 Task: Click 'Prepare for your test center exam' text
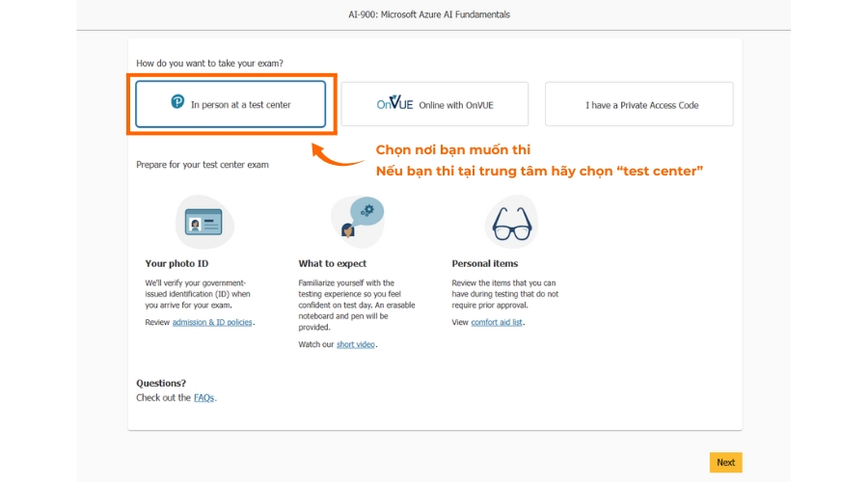[x=203, y=164]
